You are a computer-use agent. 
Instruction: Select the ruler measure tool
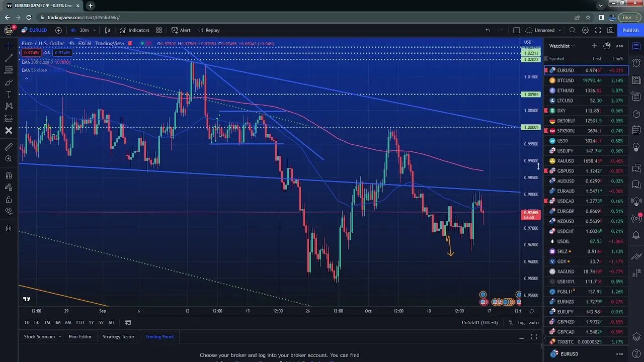click(9, 147)
